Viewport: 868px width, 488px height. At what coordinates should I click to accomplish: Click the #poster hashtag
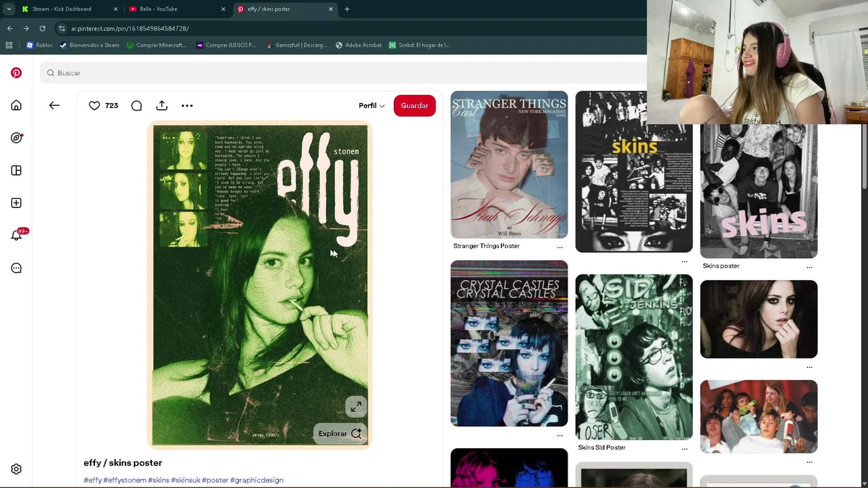pyautogui.click(x=215, y=480)
